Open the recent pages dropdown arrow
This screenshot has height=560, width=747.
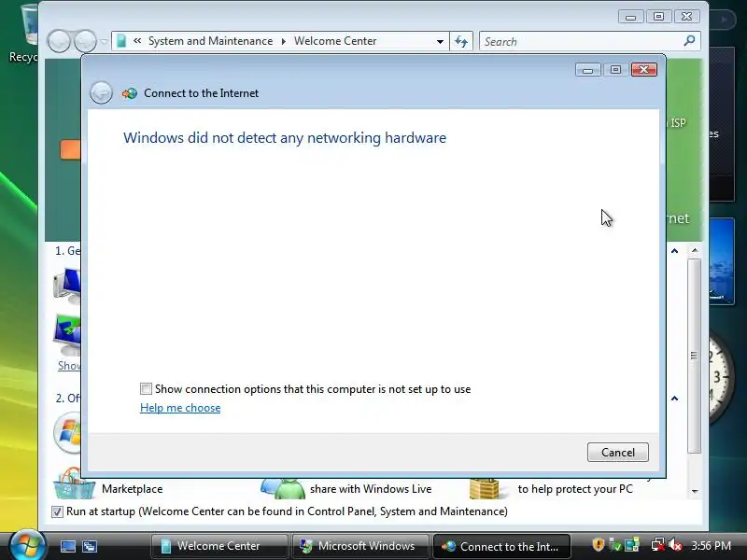pyautogui.click(x=105, y=42)
